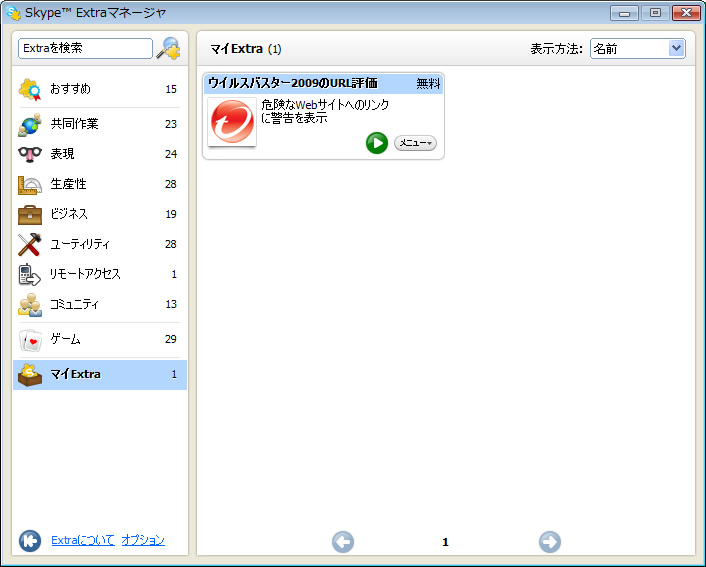Viewport: 706px width, 567px height.
Task: Open the オプション link
Action: (x=143, y=540)
